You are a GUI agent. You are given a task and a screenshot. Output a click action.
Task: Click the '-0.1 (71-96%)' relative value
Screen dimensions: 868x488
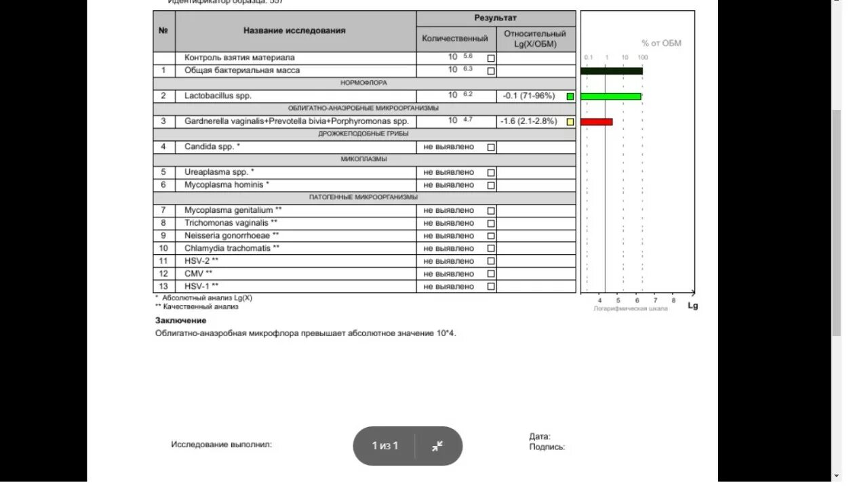point(529,96)
